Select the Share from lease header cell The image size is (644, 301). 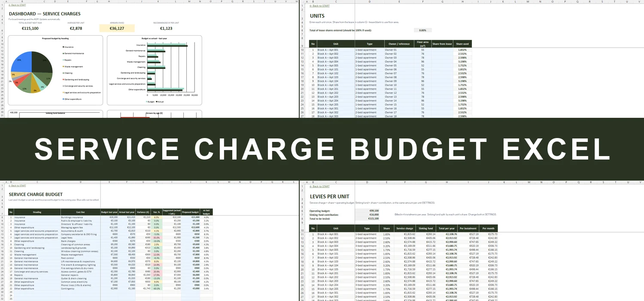coord(442,44)
